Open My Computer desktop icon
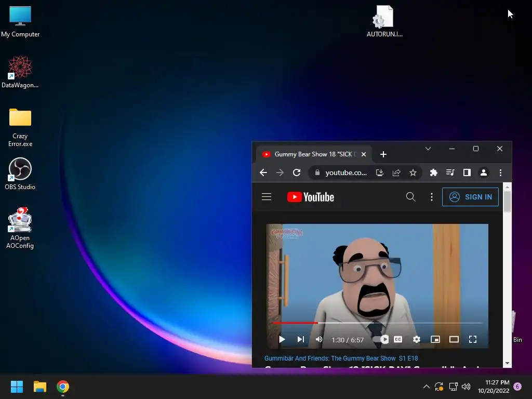This screenshot has width=532, height=399. [x=20, y=22]
